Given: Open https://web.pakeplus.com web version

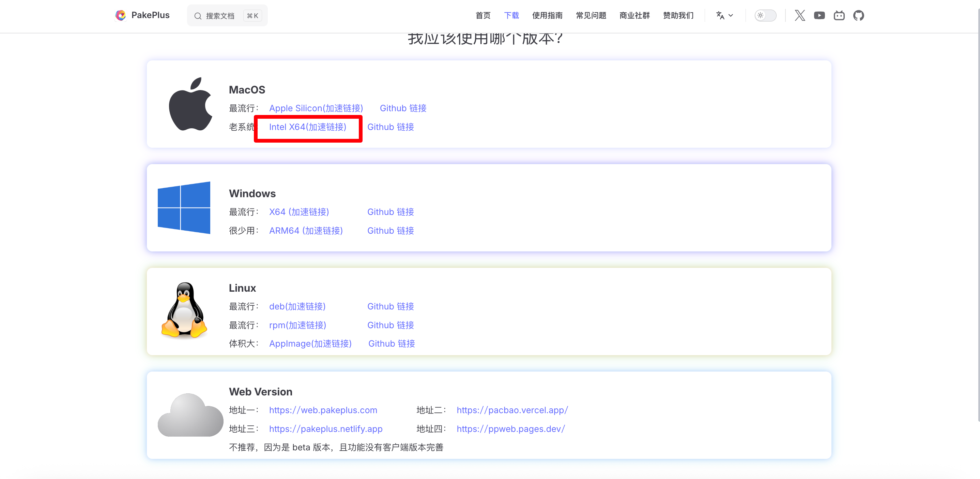Looking at the screenshot, I should pos(323,410).
